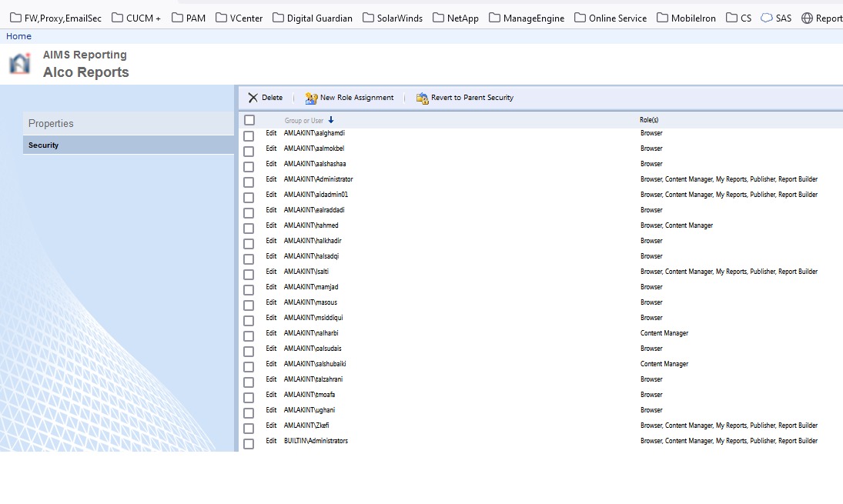Click the Role(s) column header
Viewport: 843px width, 504px height.
(x=649, y=120)
